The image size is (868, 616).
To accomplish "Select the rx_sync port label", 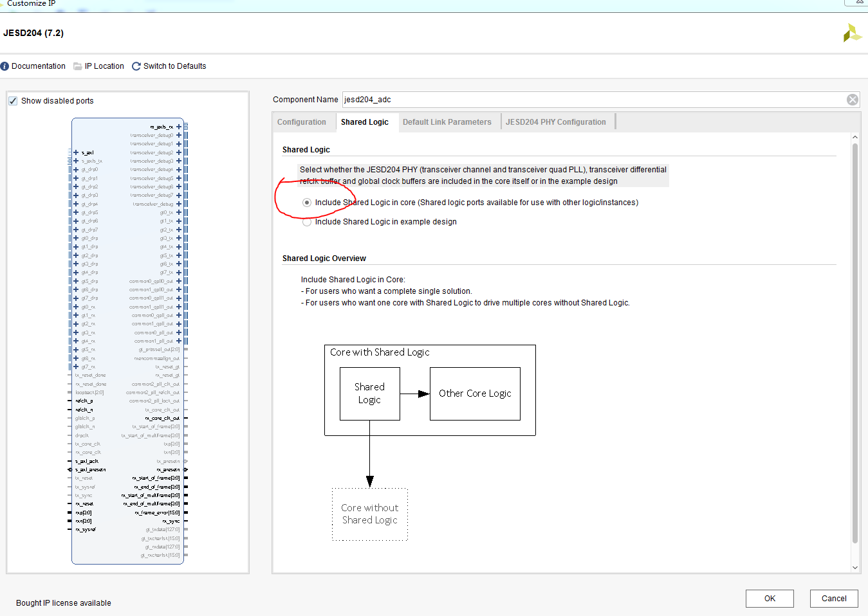I will point(171,521).
